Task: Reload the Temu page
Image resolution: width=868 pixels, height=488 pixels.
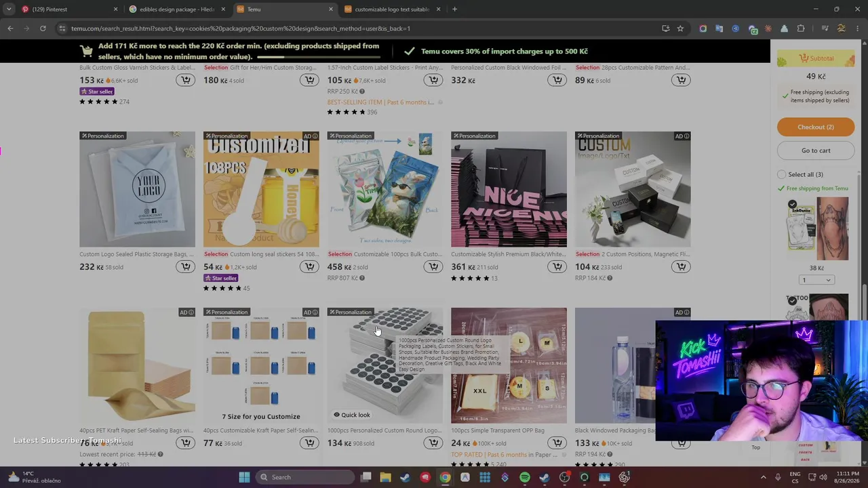Action: [43, 28]
